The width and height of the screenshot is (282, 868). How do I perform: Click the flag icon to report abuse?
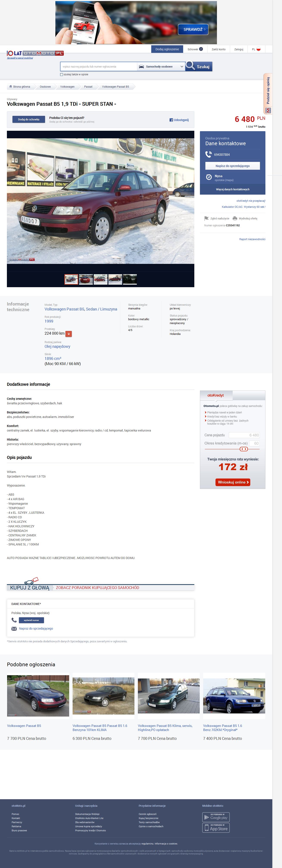coord(206,218)
